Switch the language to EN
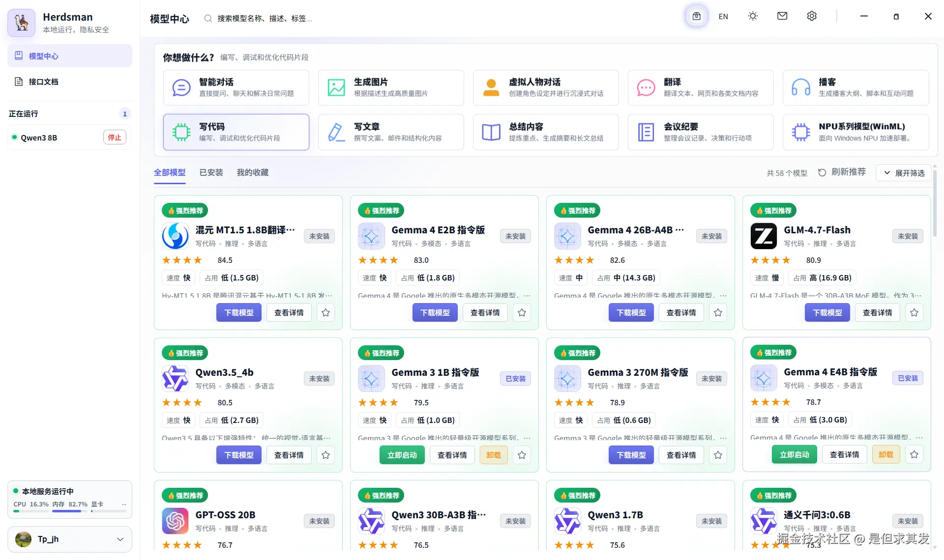 [x=723, y=16]
